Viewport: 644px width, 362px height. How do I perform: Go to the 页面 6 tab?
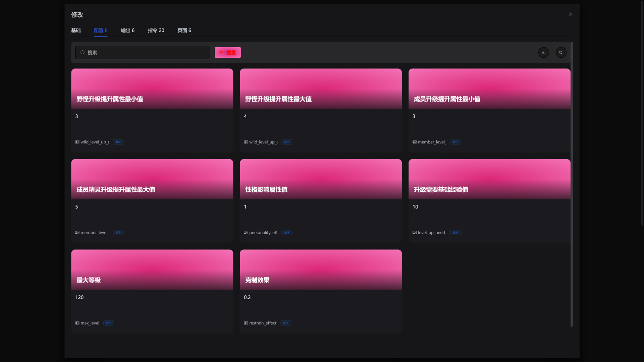pyautogui.click(x=184, y=31)
